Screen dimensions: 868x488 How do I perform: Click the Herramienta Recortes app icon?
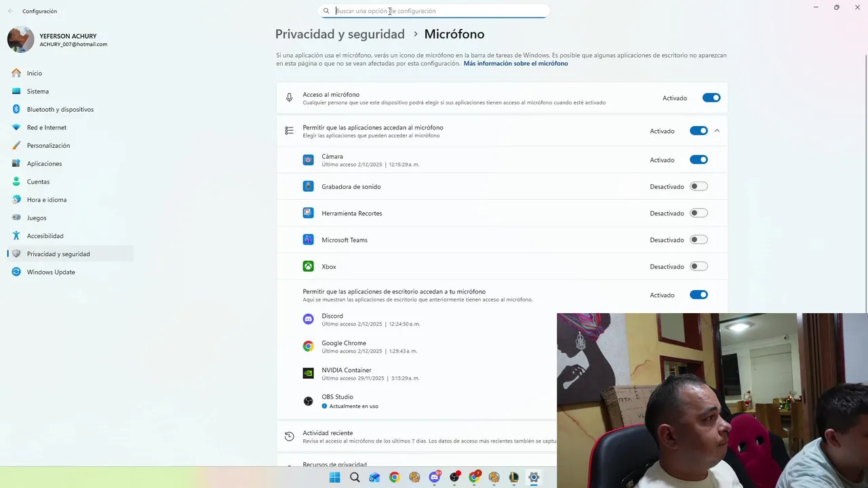pos(308,213)
